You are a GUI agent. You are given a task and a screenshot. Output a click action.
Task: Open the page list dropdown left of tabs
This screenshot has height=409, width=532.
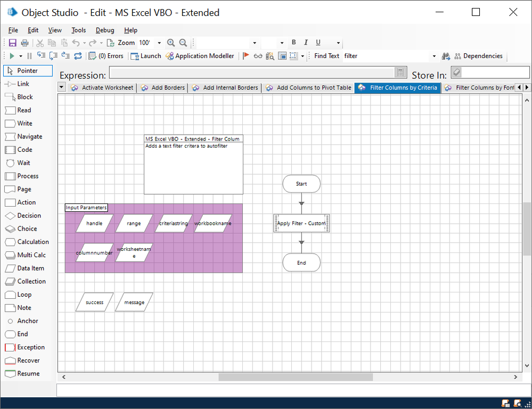tap(61, 87)
